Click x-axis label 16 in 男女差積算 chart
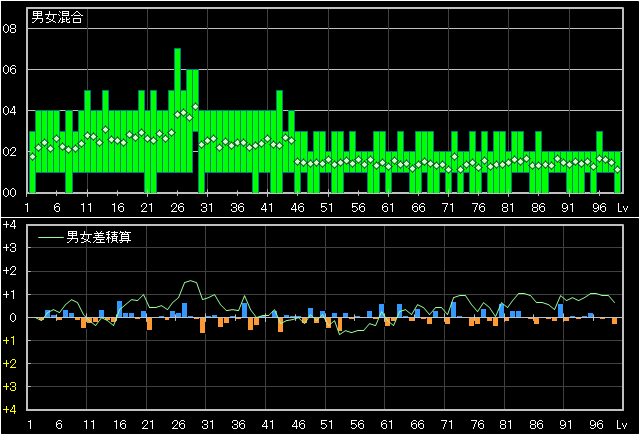 119,425
